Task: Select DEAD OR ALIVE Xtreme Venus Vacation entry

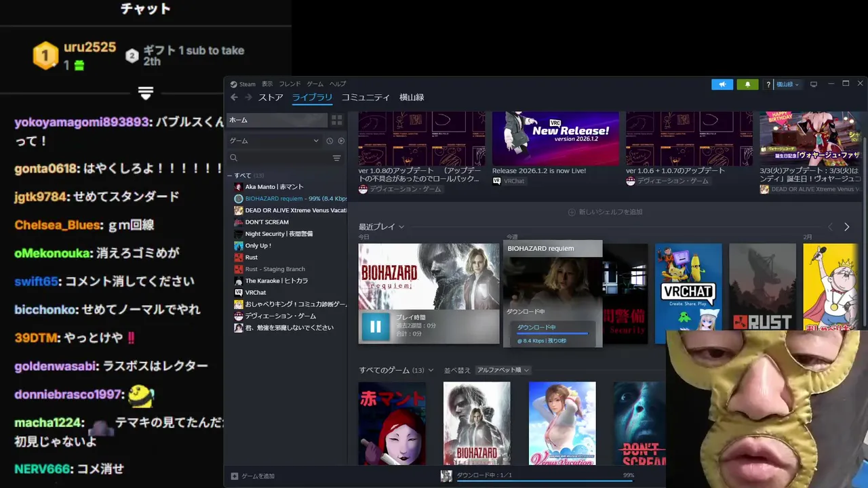Action: click(x=290, y=210)
